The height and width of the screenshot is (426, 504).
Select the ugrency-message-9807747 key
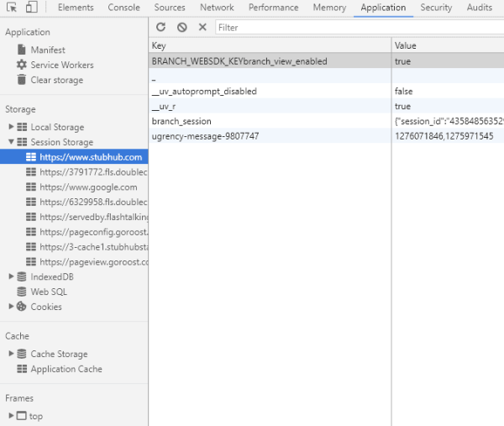(x=205, y=136)
